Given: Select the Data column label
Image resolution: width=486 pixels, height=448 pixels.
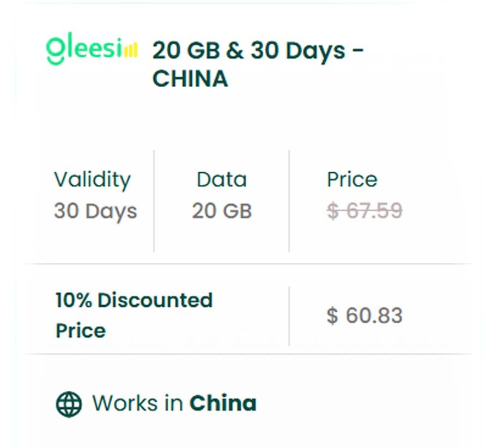Looking at the screenshot, I should click(221, 179).
